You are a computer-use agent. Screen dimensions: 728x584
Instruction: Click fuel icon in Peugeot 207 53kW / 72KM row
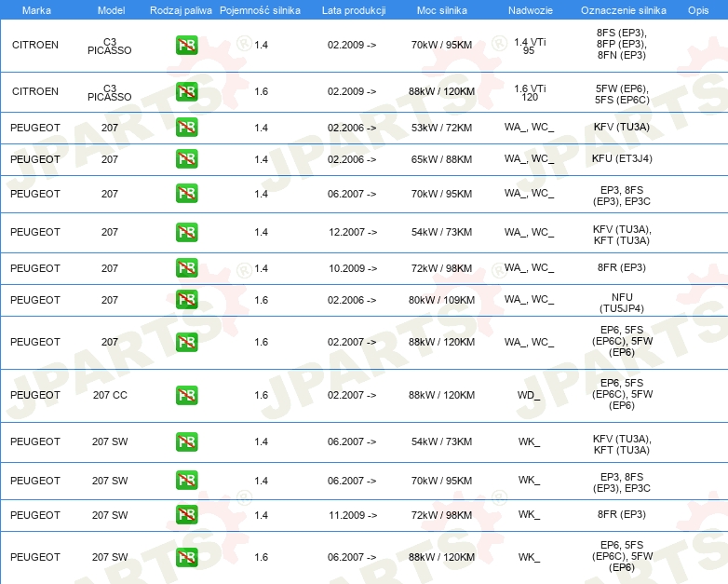[186, 128]
